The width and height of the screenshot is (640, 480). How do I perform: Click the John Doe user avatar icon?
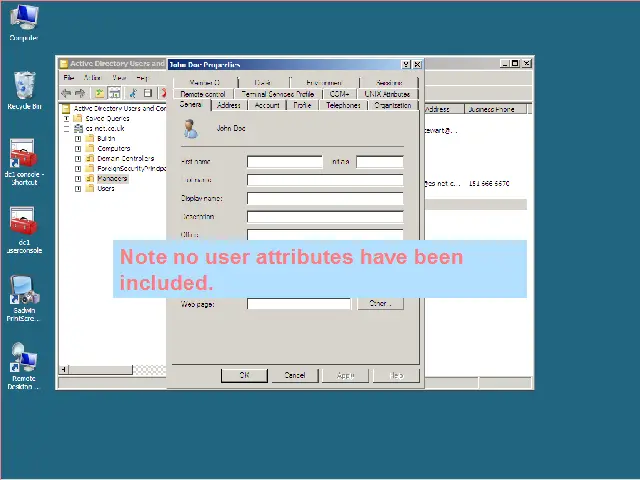[x=191, y=129]
